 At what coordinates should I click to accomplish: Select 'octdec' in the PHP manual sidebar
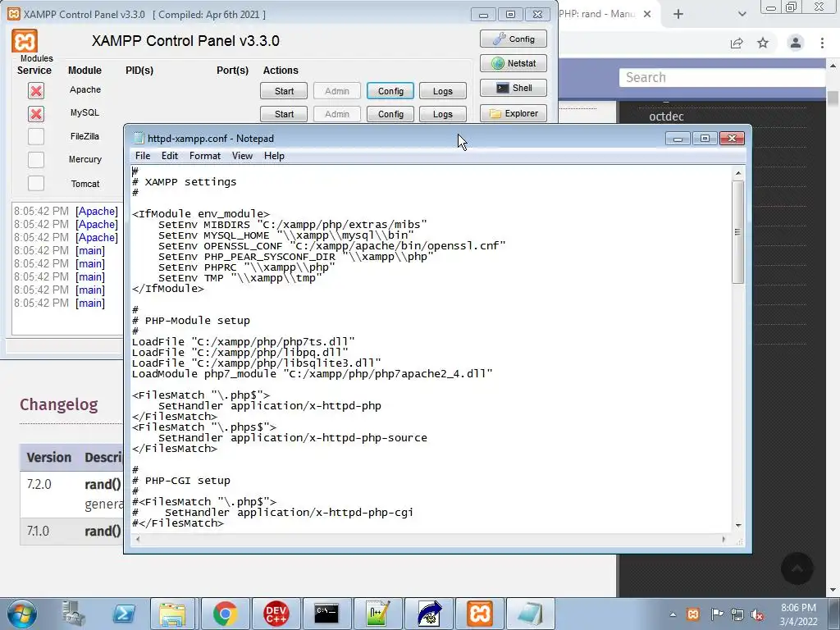(666, 116)
